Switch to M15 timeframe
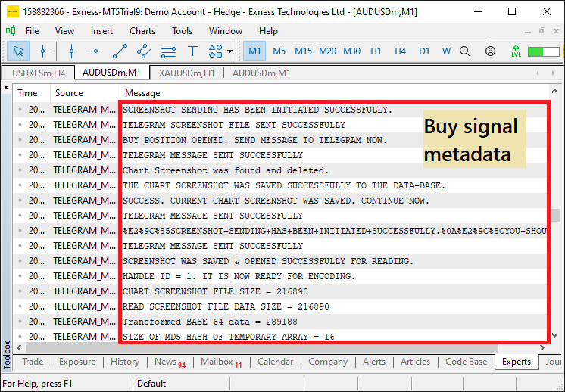Viewport: 565px width, 392px height. click(x=303, y=51)
